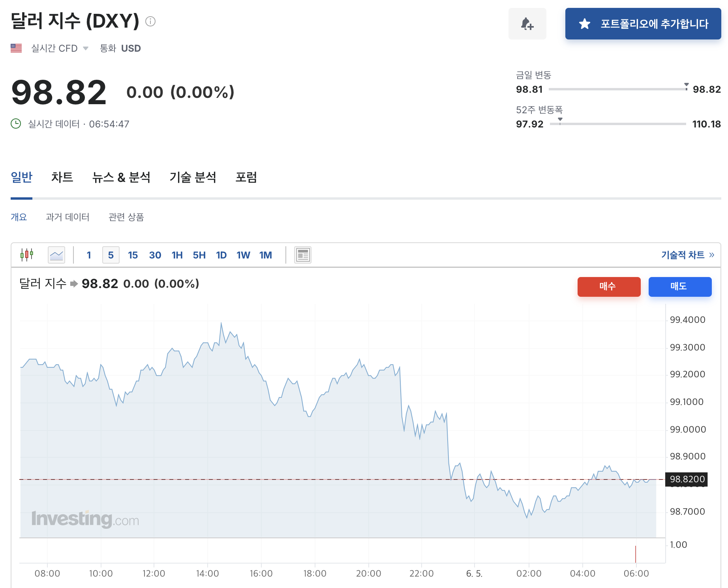Toggle the news overlay icon on chart toolbar
The height and width of the screenshot is (588, 728).
pyautogui.click(x=303, y=255)
